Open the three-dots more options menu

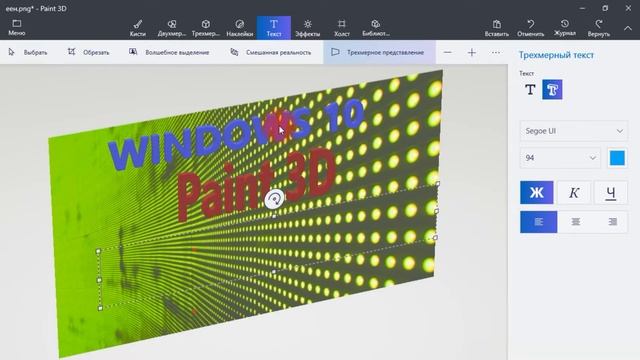(496, 52)
